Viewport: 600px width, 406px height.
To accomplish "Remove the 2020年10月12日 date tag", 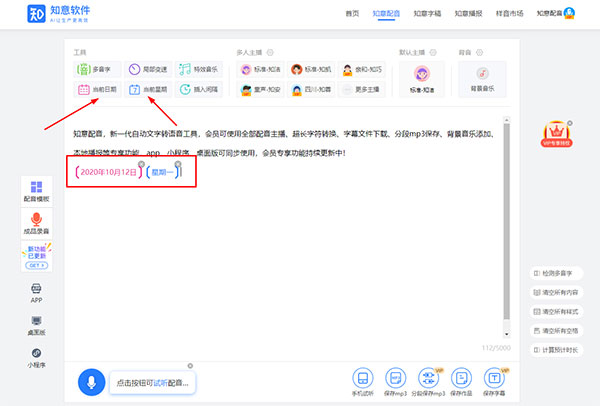I will [x=140, y=164].
